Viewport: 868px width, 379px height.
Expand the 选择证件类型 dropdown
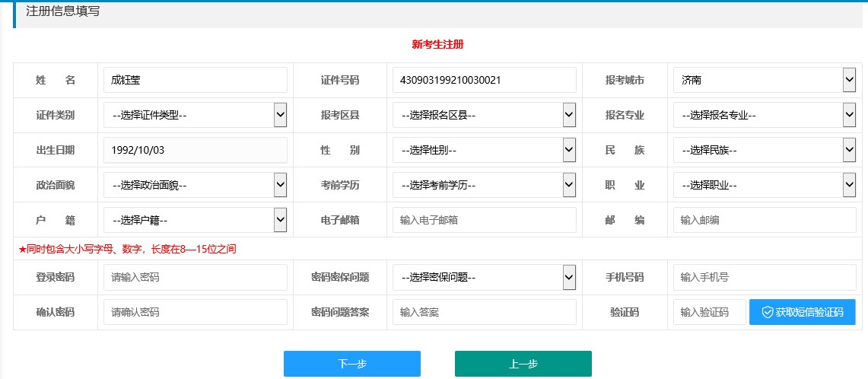pos(195,115)
